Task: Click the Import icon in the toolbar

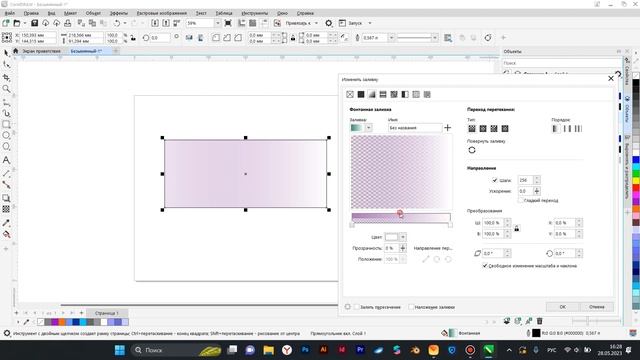Action: (x=155, y=23)
